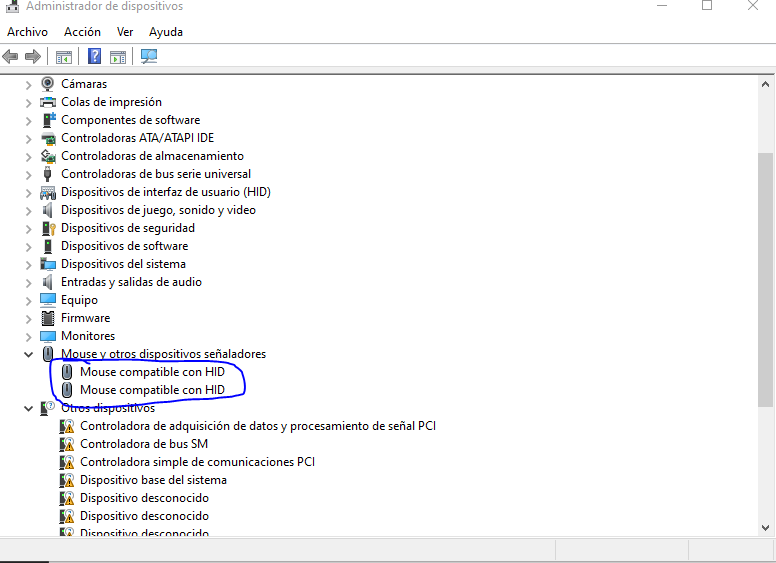Expand Controladoras ATA/ATAPI IDE node

point(28,139)
